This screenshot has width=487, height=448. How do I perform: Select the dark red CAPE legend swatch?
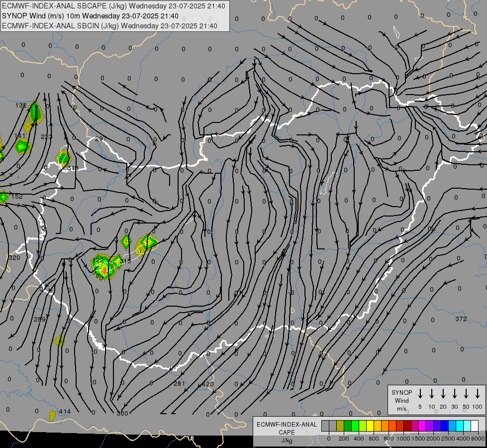coord(407,426)
